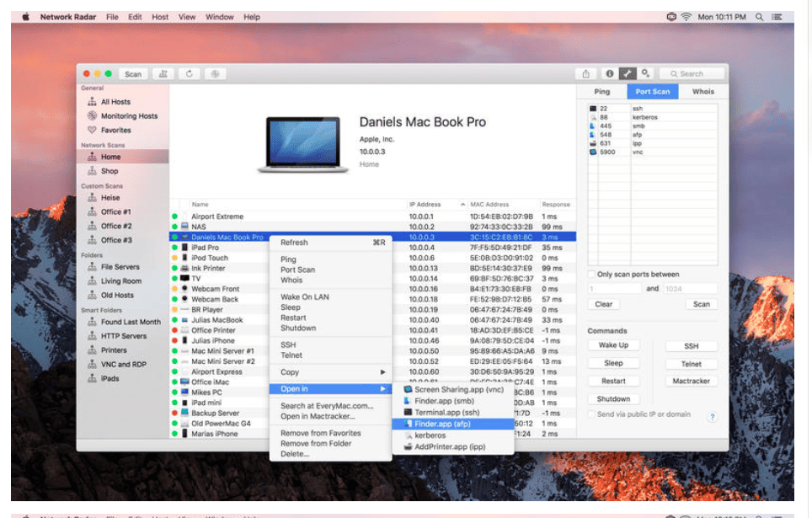Click the Telnet command button
Image resolution: width=812 pixels, height=518 pixels.
point(692,364)
